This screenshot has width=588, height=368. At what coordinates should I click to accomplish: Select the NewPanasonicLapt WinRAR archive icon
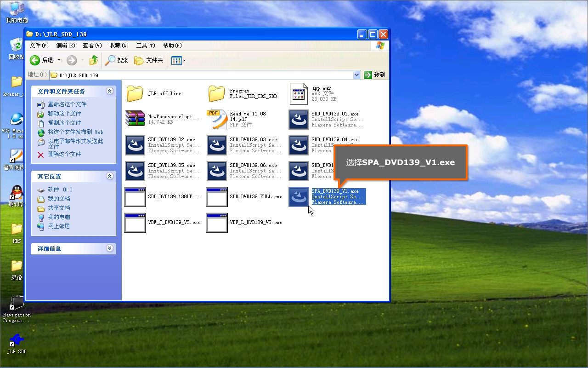[x=135, y=119]
